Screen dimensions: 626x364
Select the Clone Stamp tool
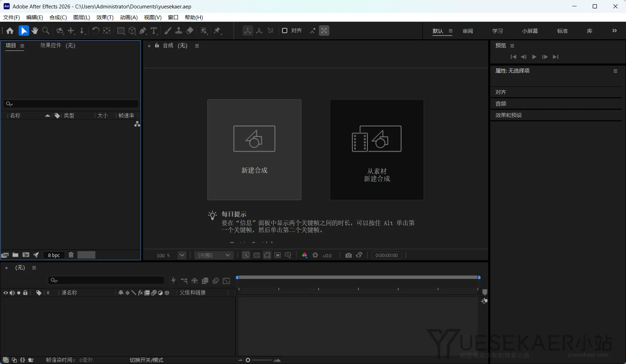click(179, 31)
